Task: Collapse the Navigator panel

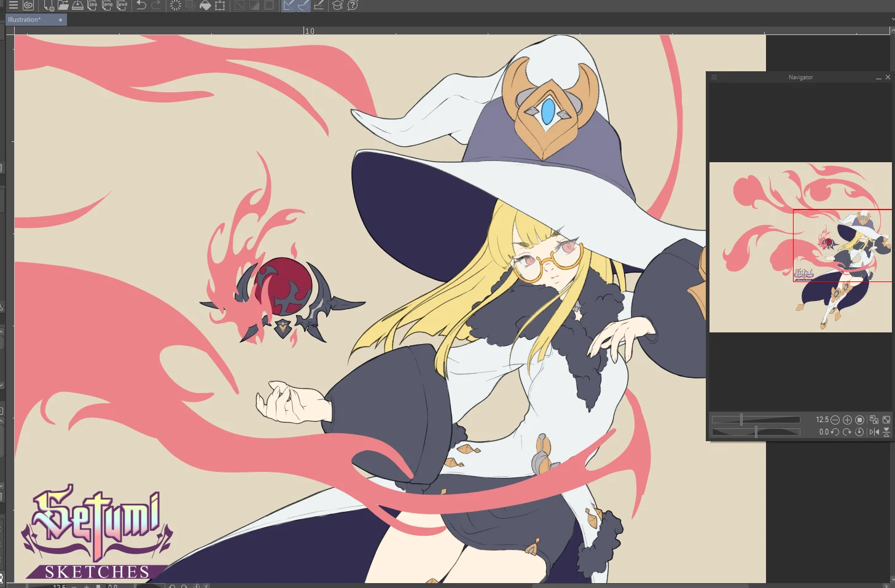Action: click(878, 77)
